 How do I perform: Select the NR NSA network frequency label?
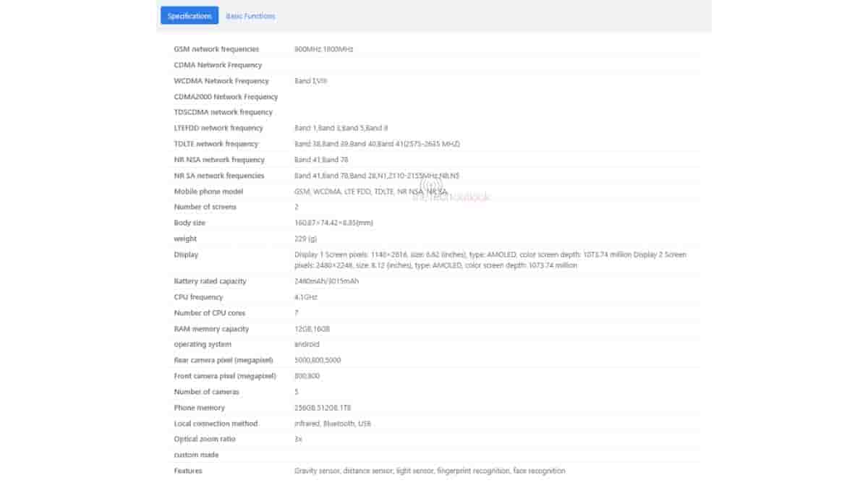[x=219, y=160]
